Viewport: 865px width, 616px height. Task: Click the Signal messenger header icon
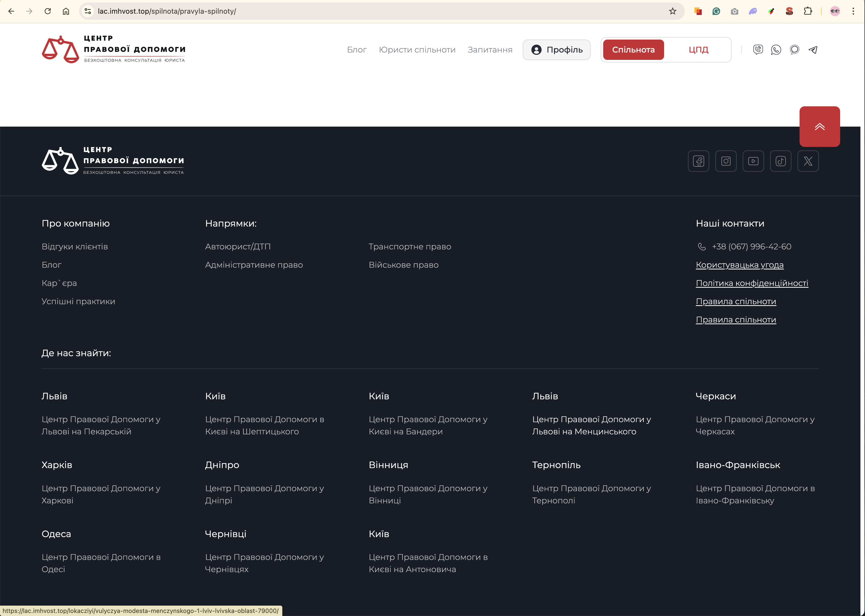coord(794,50)
